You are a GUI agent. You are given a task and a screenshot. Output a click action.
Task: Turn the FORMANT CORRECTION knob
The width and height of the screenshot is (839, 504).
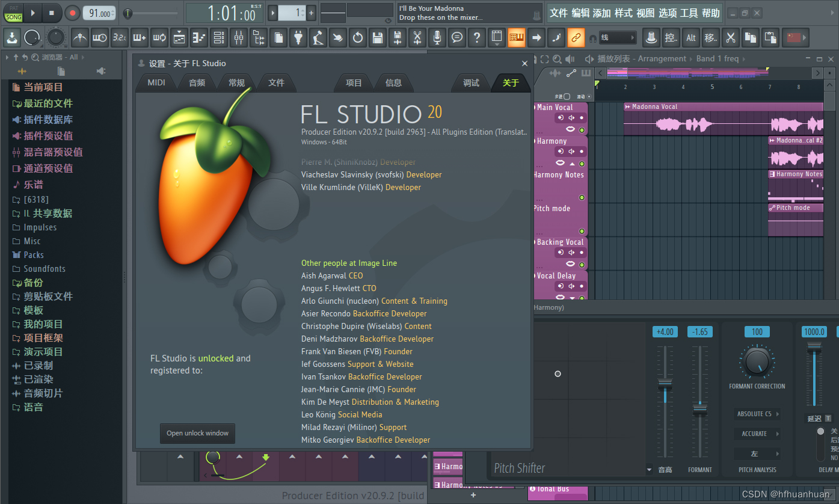pyautogui.click(x=757, y=361)
